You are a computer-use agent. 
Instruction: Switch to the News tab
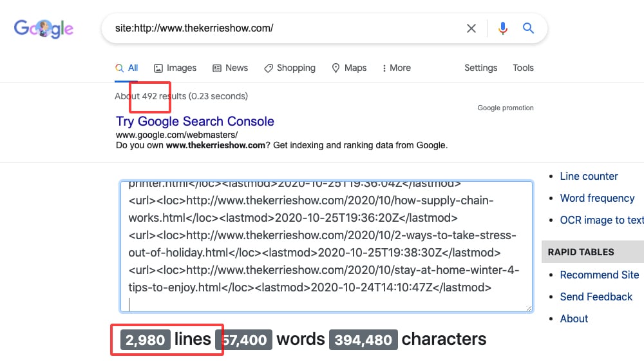coord(231,68)
